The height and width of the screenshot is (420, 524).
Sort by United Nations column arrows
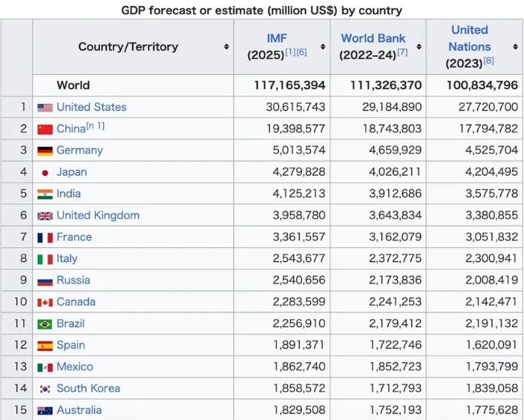point(515,47)
